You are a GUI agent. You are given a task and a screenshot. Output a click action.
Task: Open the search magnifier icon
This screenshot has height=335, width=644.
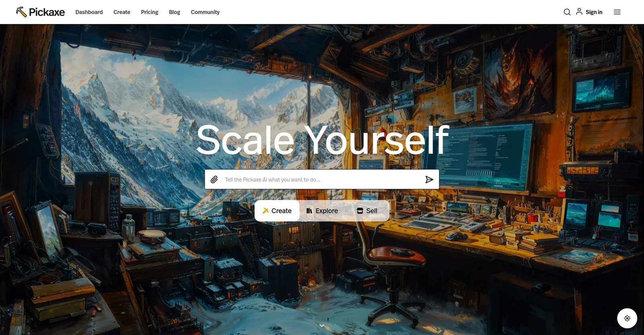pos(567,12)
